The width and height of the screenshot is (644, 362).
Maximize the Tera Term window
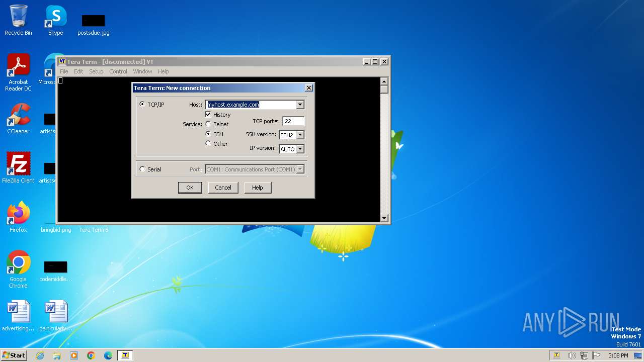(x=375, y=61)
